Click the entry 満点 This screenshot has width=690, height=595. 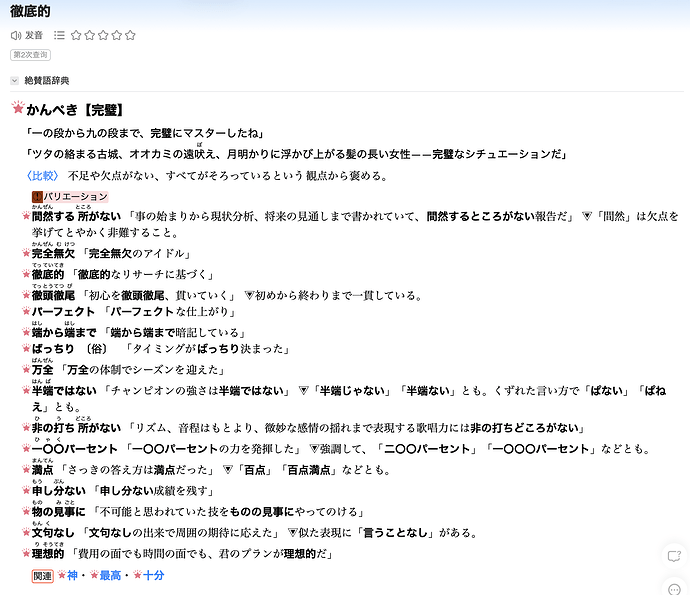pyautogui.click(x=42, y=470)
